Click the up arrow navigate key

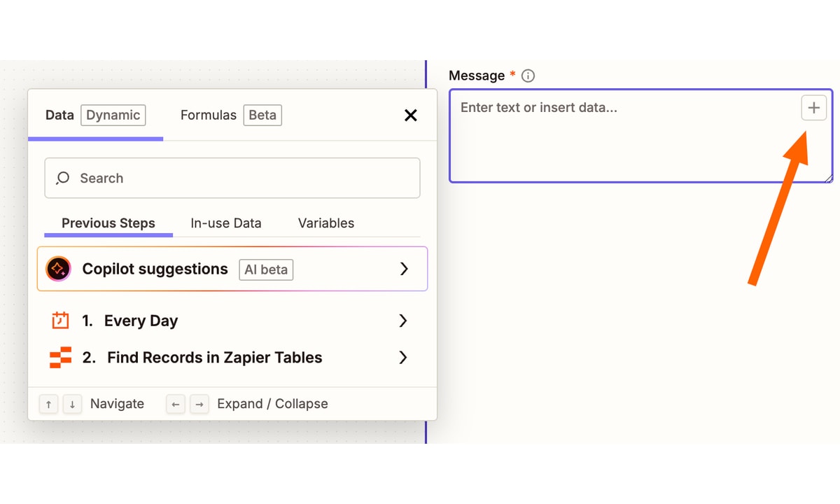(48, 404)
